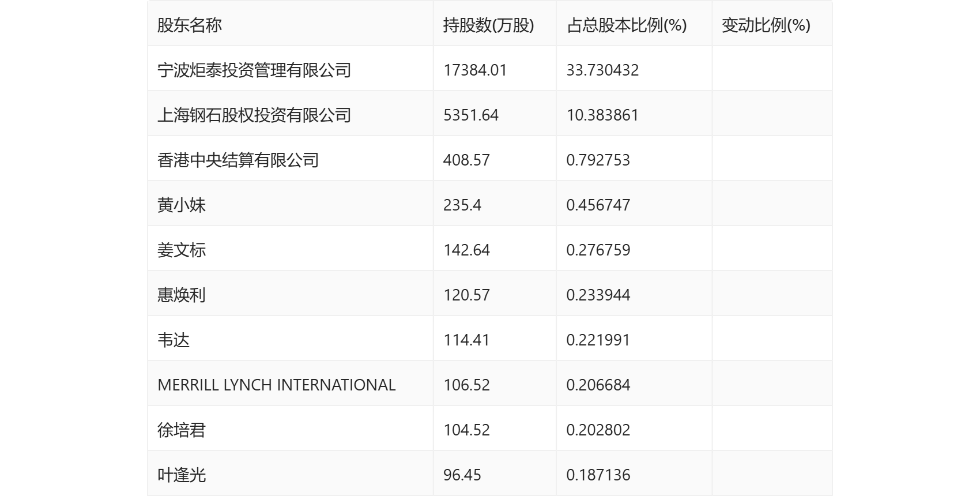The image size is (980, 496).
Task: Click shareholder name 黄小妹
Action: tap(182, 205)
